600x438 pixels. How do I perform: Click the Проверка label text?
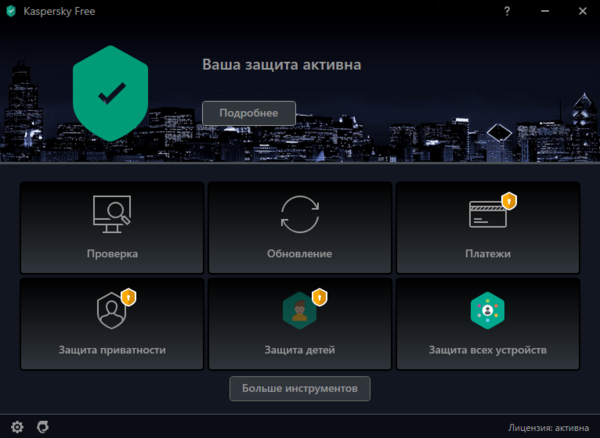pyautogui.click(x=112, y=254)
